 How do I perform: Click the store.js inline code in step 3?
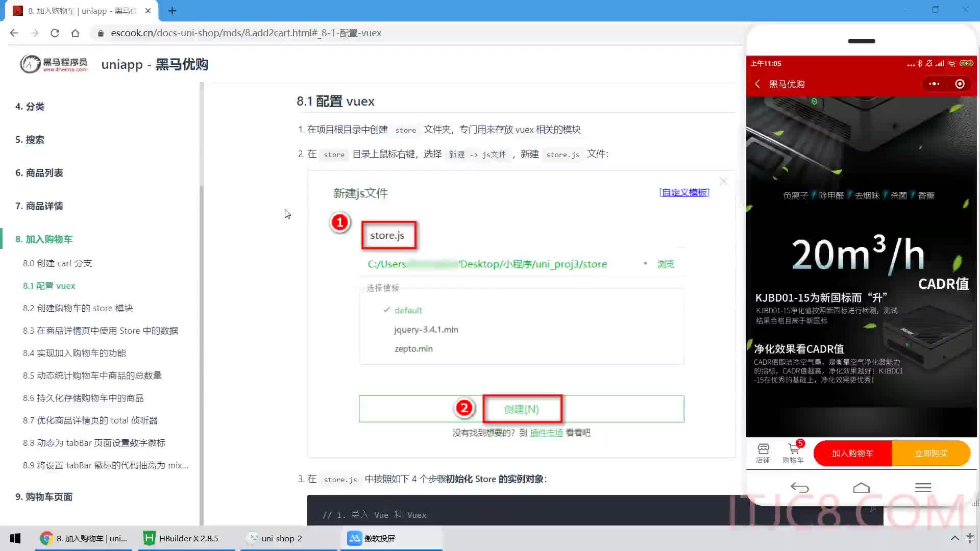(340, 480)
